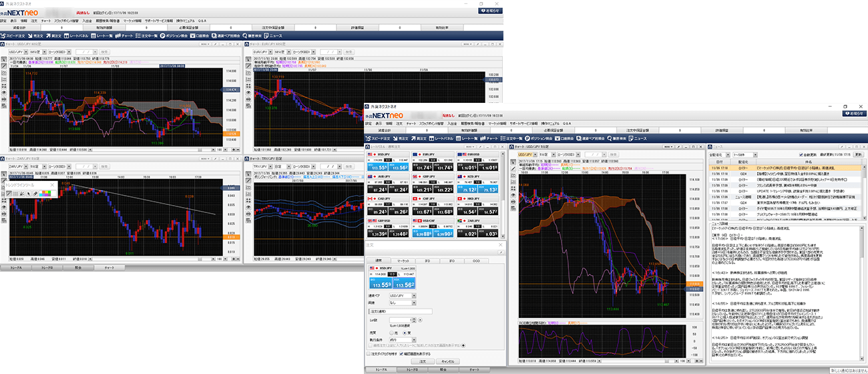868x374 pixels.
Task: Switch to マーケット tab in order dialog
Action: click(403, 261)
